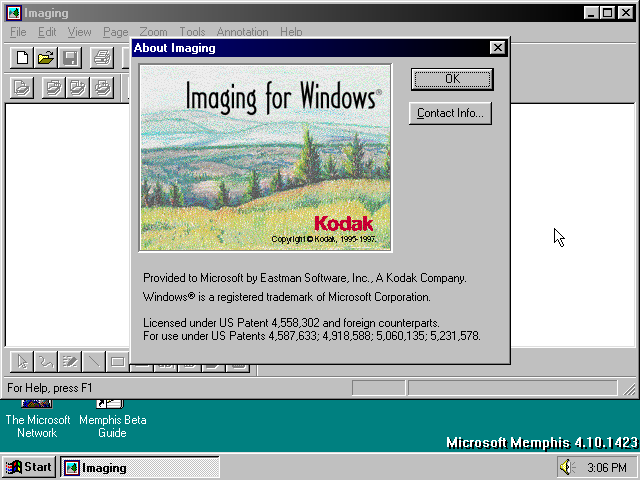Select the Annotation Selection pointer tool
The image size is (640, 480).
tap(22, 362)
